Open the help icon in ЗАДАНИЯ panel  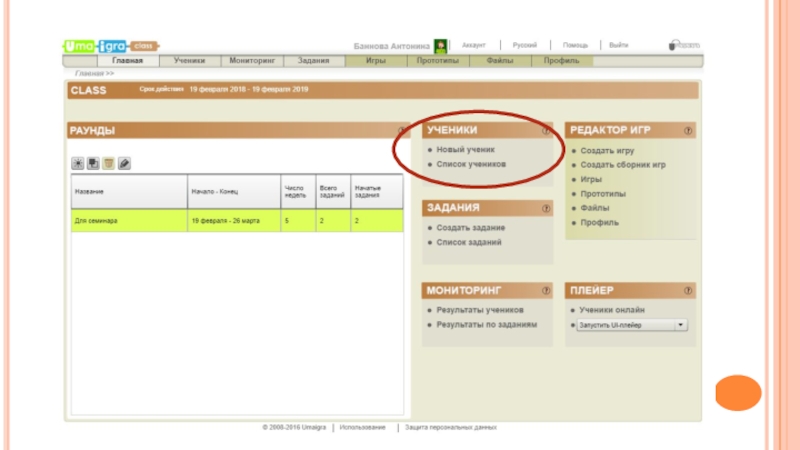point(546,208)
